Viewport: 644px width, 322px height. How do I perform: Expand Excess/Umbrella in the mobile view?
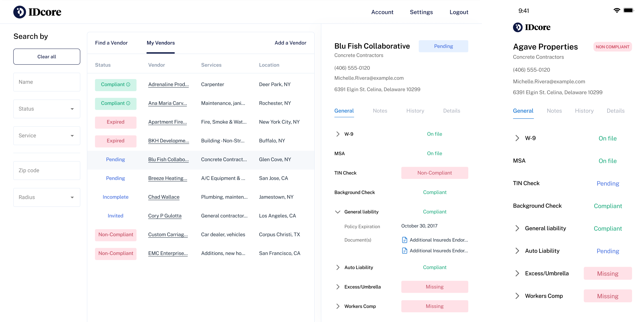click(x=517, y=274)
